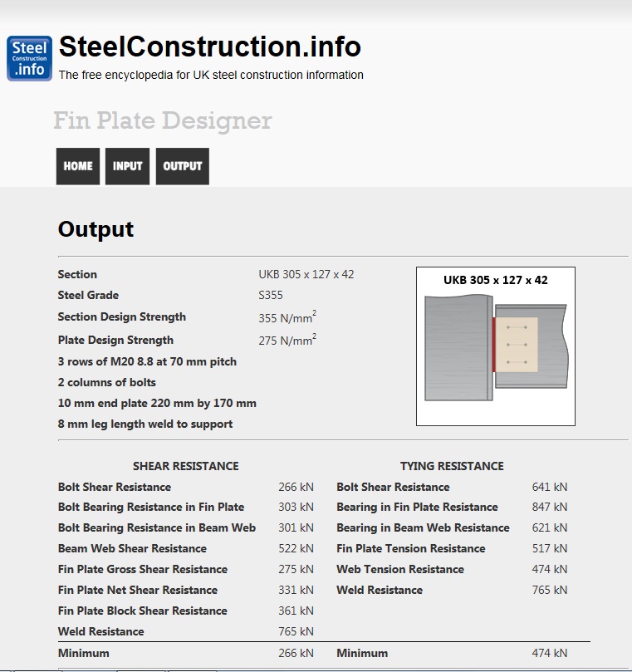Click the diagram title UKB 305 x 127 x 42

click(x=496, y=280)
